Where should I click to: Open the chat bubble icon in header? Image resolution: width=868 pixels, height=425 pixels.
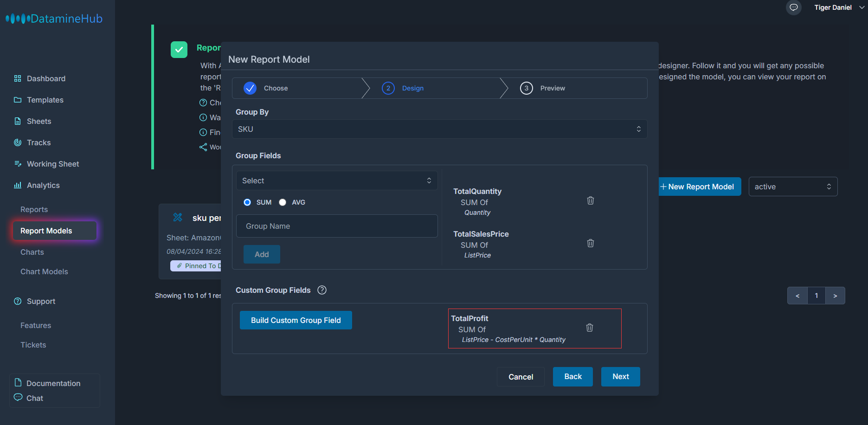click(x=794, y=7)
